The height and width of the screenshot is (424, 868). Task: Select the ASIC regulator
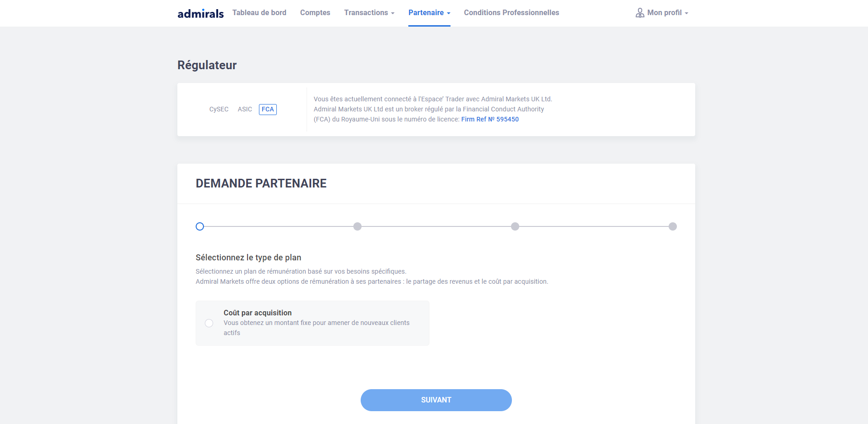[245, 110]
